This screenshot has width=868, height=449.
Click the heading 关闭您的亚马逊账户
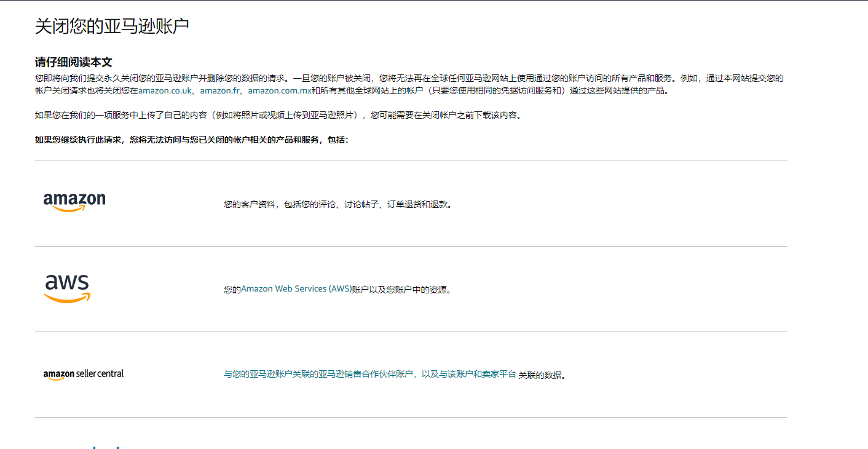click(112, 26)
